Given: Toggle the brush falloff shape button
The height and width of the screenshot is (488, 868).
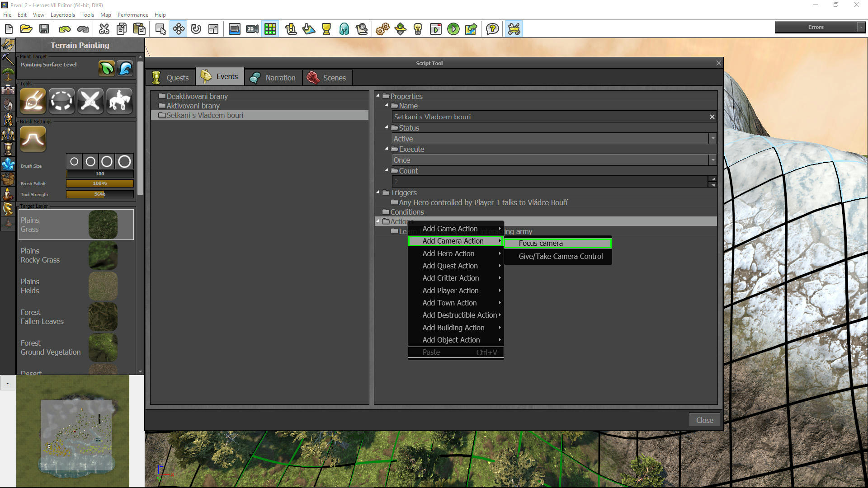Looking at the screenshot, I should (x=33, y=139).
